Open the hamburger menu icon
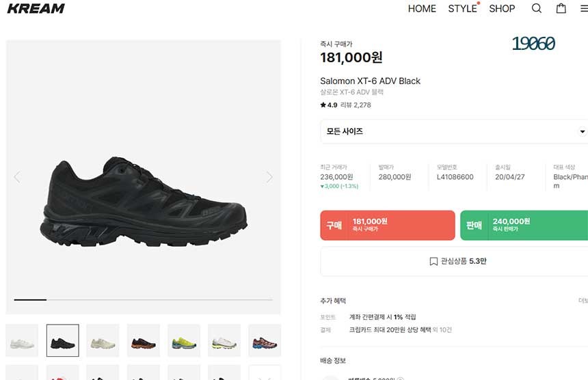The image size is (588, 380). click(x=584, y=8)
